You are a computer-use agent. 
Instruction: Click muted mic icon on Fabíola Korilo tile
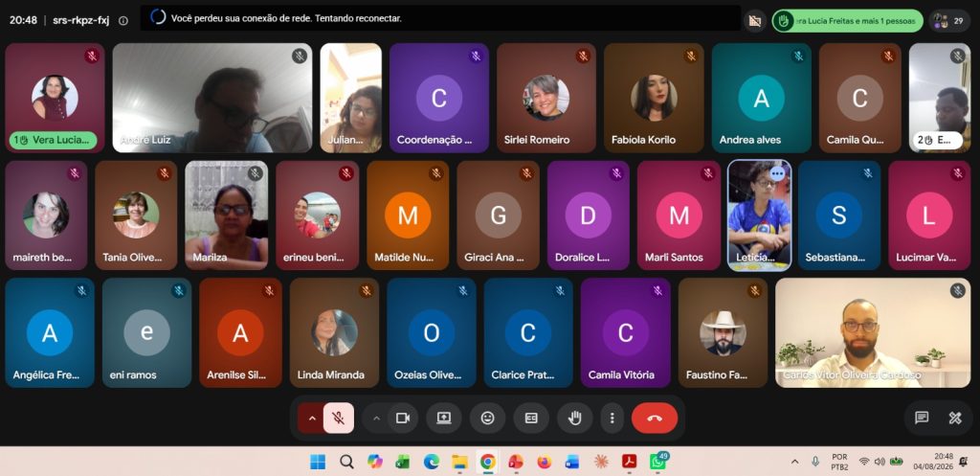click(x=691, y=57)
